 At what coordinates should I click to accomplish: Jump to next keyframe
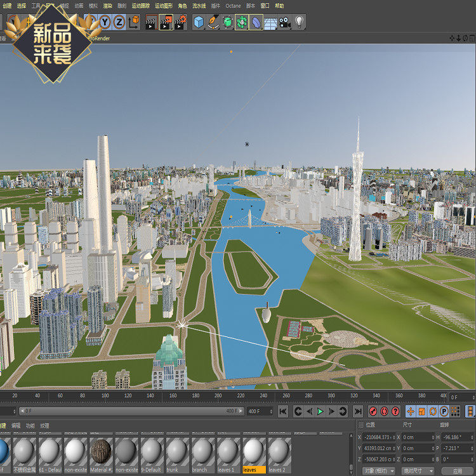click(x=343, y=412)
